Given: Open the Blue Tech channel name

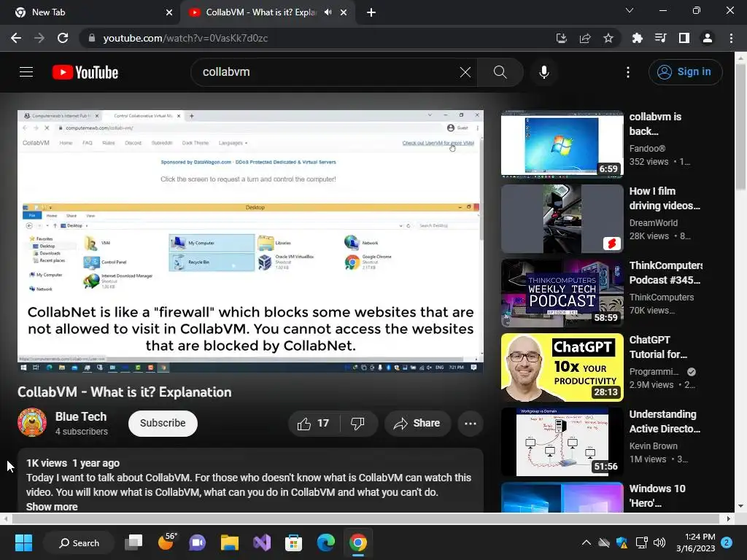Looking at the screenshot, I should click(81, 416).
